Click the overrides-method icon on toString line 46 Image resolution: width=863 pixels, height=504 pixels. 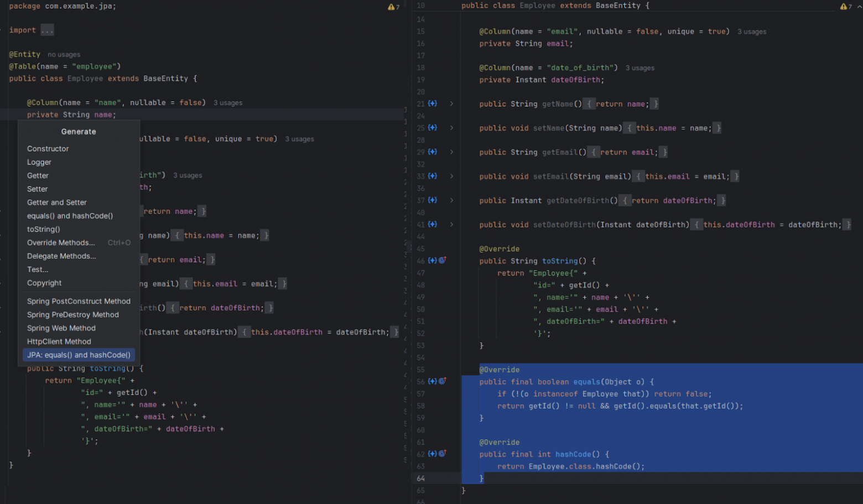click(x=443, y=260)
